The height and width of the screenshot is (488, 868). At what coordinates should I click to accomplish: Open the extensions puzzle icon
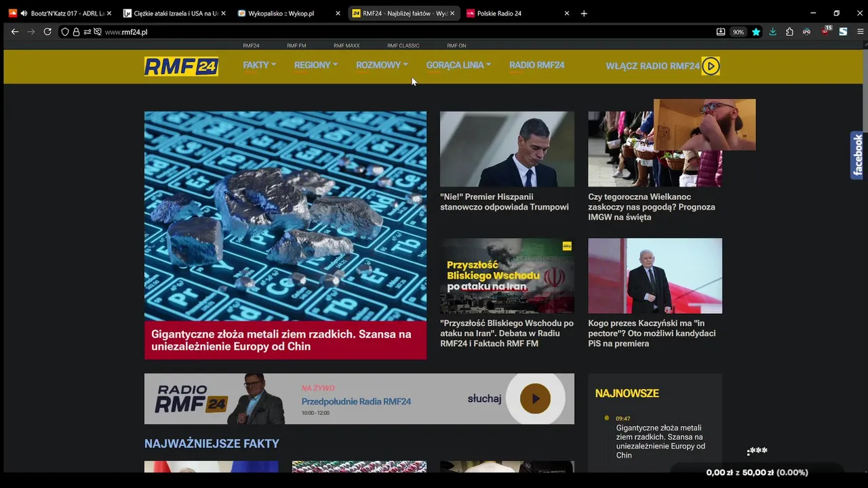tap(789, 32)
